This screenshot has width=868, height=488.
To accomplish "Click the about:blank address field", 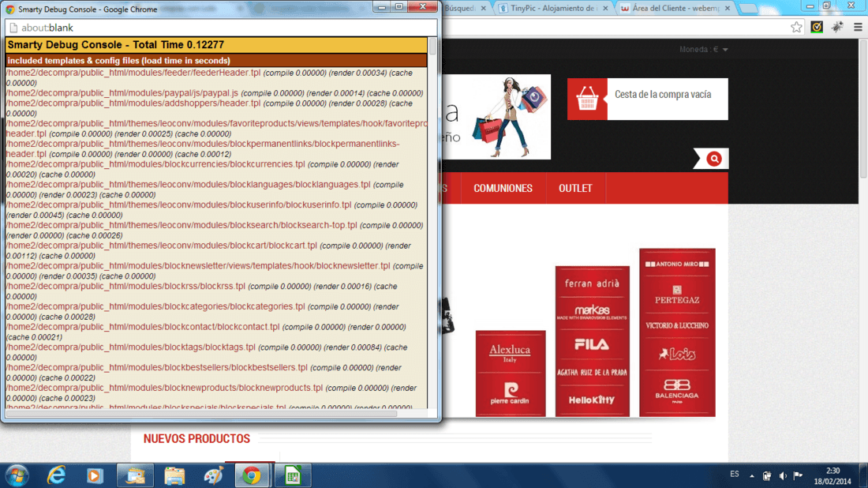I will click(x=222, y=28).
